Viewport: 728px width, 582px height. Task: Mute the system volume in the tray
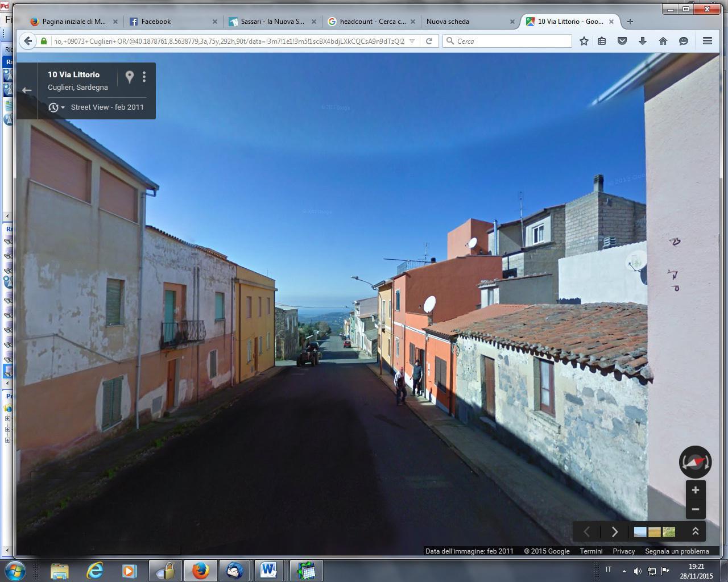pyautogui.click(x=638, y=570)
